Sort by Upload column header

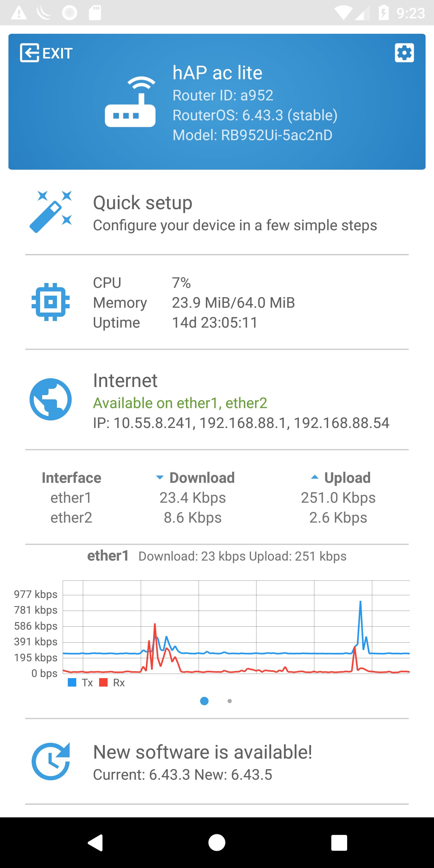(341, 477)
